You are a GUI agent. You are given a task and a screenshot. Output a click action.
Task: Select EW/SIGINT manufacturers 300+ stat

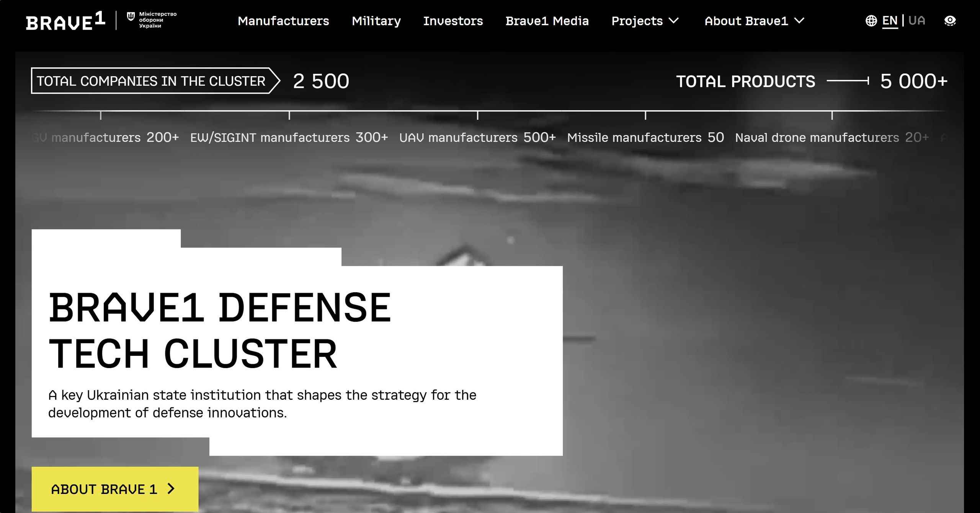[289, 137]
